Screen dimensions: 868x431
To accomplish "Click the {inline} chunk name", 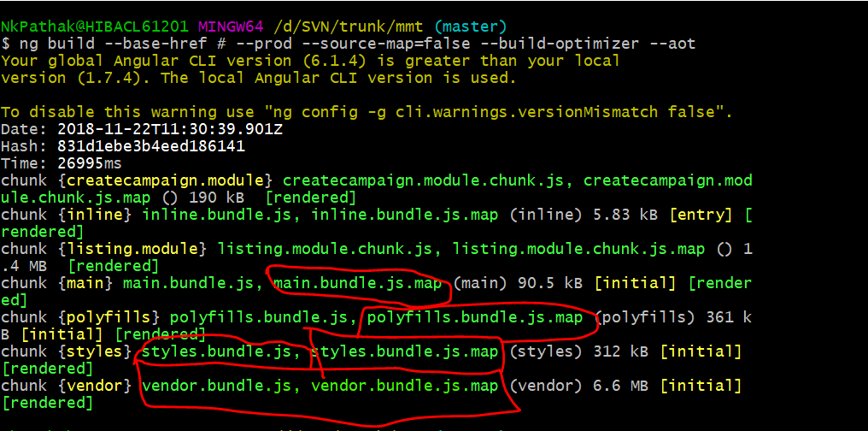I will pyautogui.click(x=95, y=215).
